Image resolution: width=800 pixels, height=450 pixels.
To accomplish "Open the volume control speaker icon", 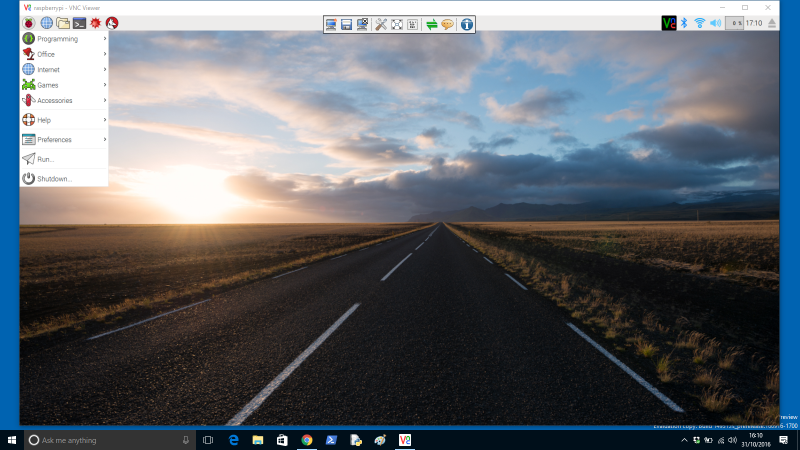I will 715,22.
